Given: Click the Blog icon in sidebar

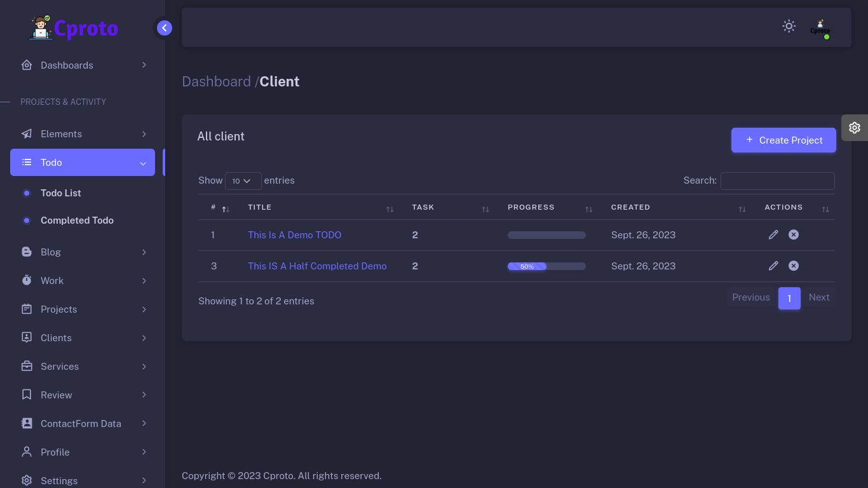Looking at the screenshot, I should coord(27,252).
